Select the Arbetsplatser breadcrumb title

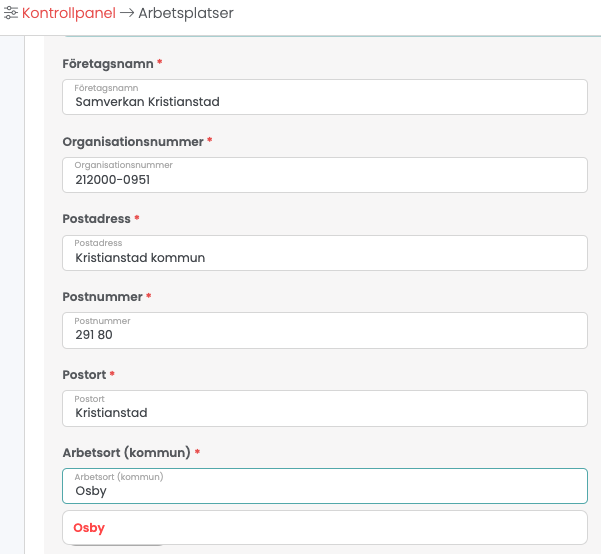[186, 13]
